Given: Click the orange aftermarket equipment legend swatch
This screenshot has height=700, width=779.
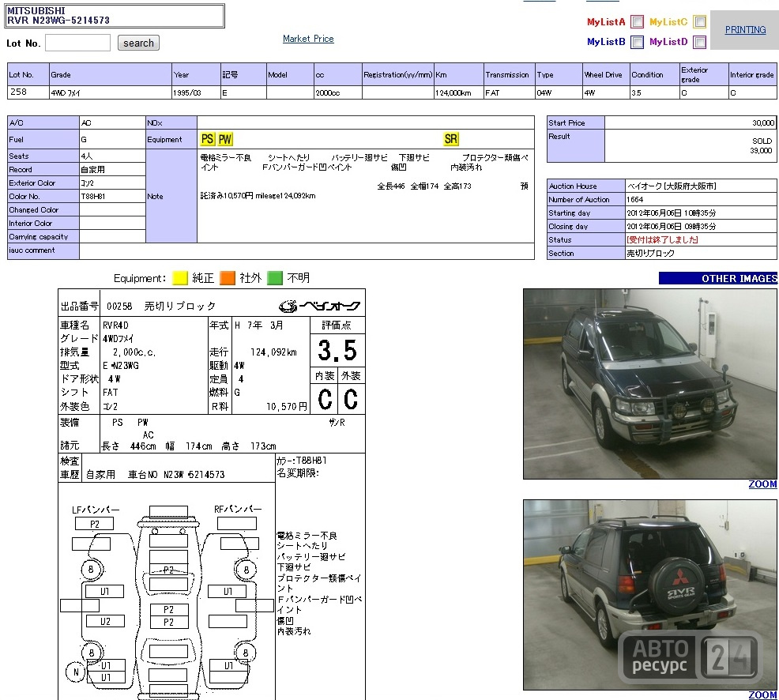Looking at the screenshot, I should point(228,278).
